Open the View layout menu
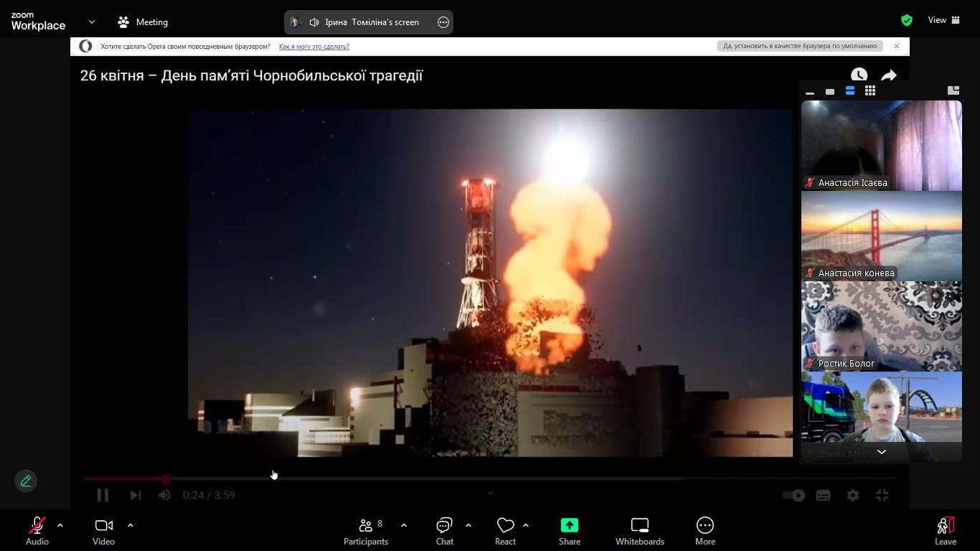The width and height of the screenshot is (980, 551). [944, 20]
